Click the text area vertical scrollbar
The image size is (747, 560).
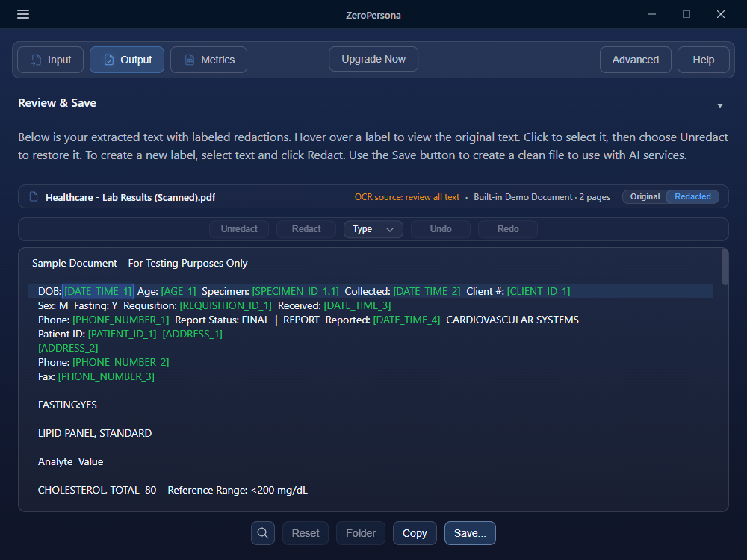pyautogui.click(x=725, y=267)
